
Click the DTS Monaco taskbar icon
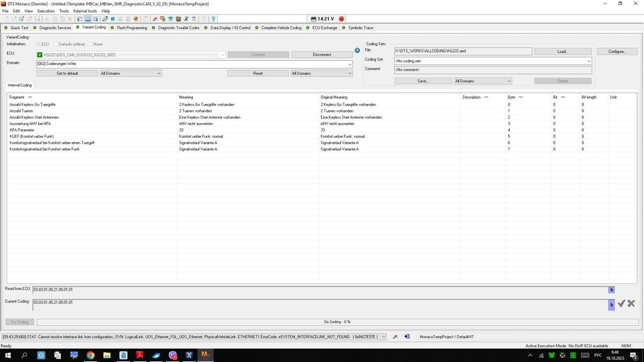[205, 355]
